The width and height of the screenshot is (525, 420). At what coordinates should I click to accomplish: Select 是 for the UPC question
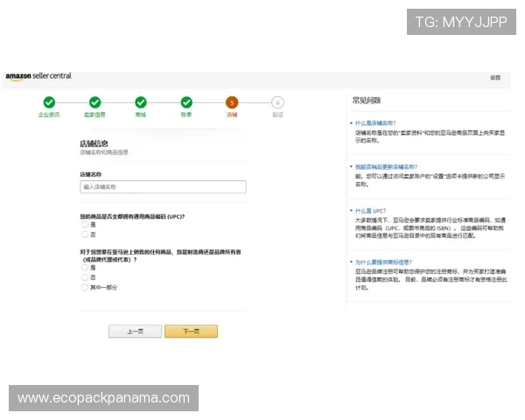point(85,224)
